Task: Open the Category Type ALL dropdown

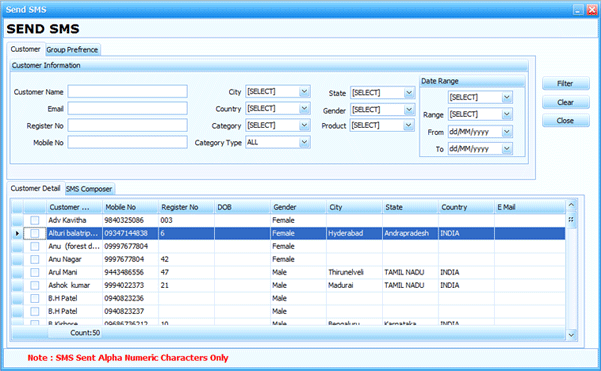Action: pyautogui.click(x=304, y=142)
